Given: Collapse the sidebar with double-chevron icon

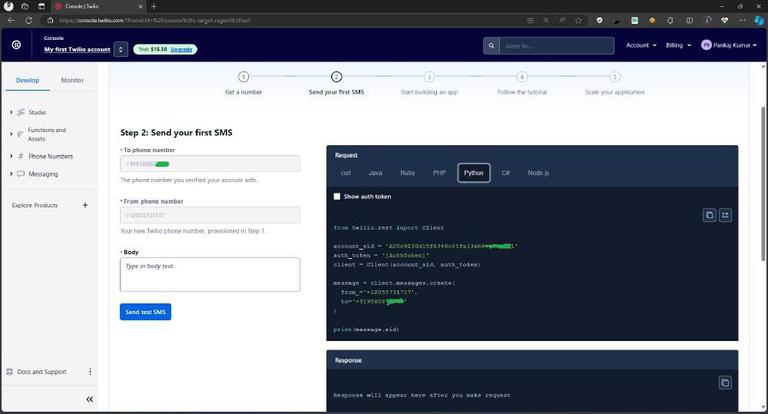Looking at the screenshot, I should tap(90, 399).
